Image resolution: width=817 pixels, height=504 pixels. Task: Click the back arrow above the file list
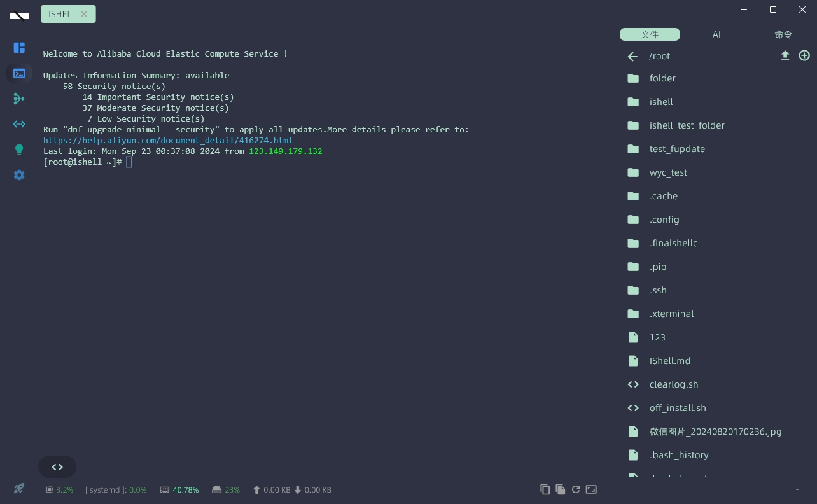(632, 56)
